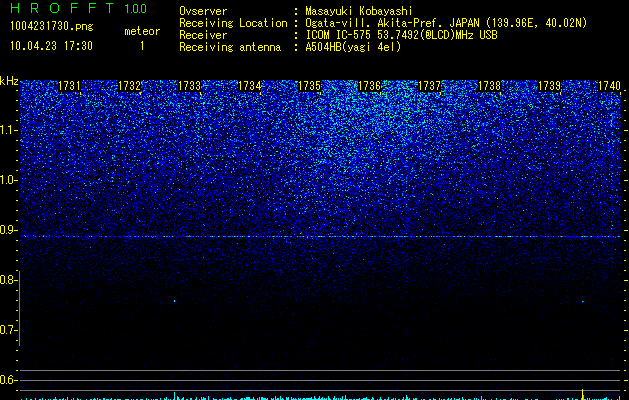Click the meteor count value 1
The image size is (629, 400).
142,46
